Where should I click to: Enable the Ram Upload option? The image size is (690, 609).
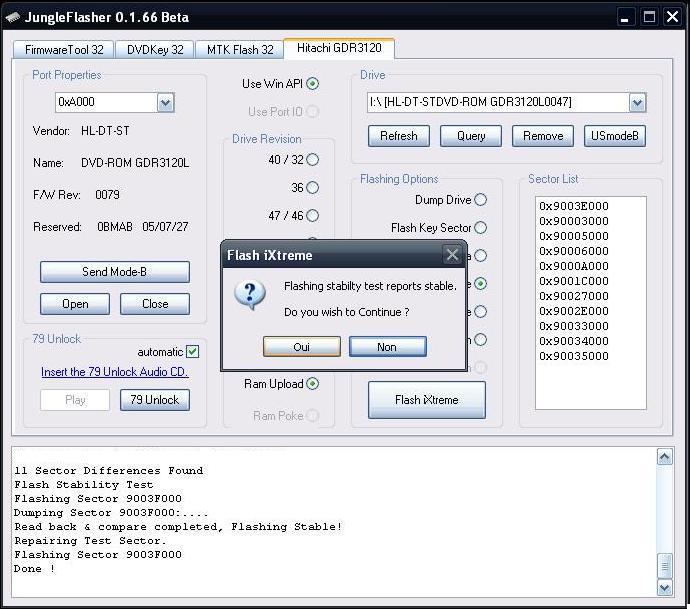(x=312, y=384)
